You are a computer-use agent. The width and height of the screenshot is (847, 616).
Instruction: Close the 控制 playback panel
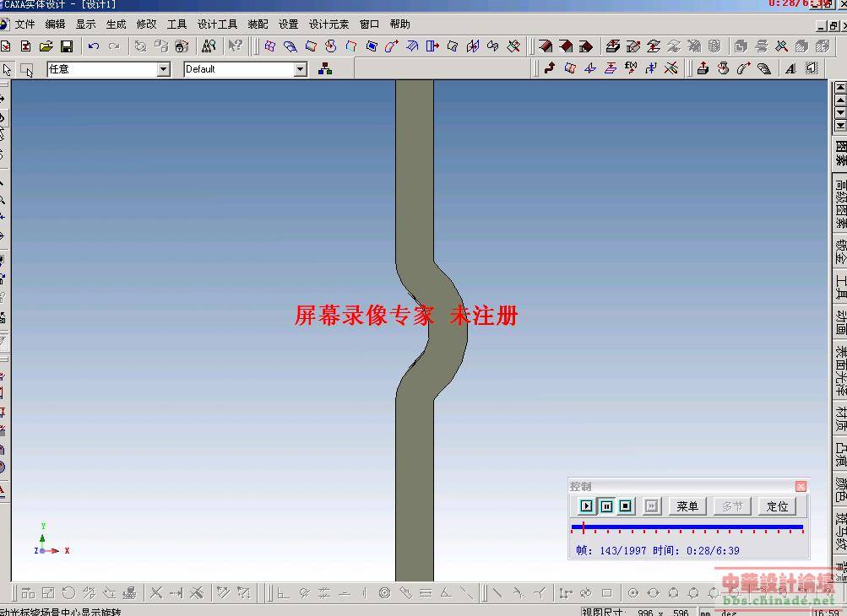pyautogui.click(x=801, y=486)
